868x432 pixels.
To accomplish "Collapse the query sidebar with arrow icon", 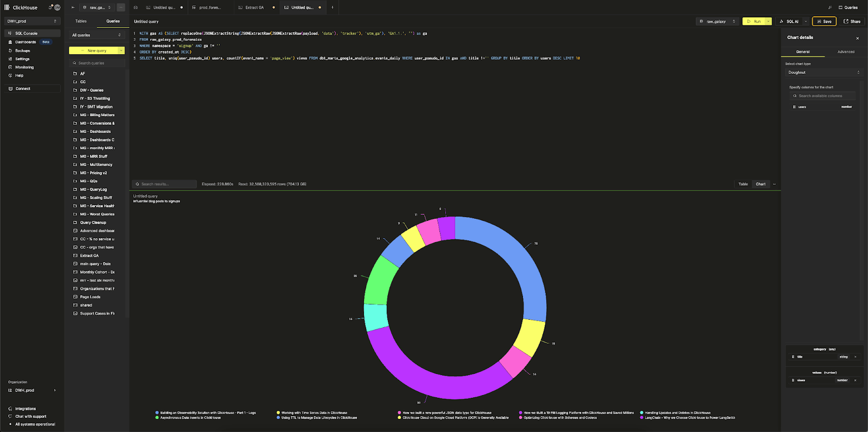I will tap(73, 8).
